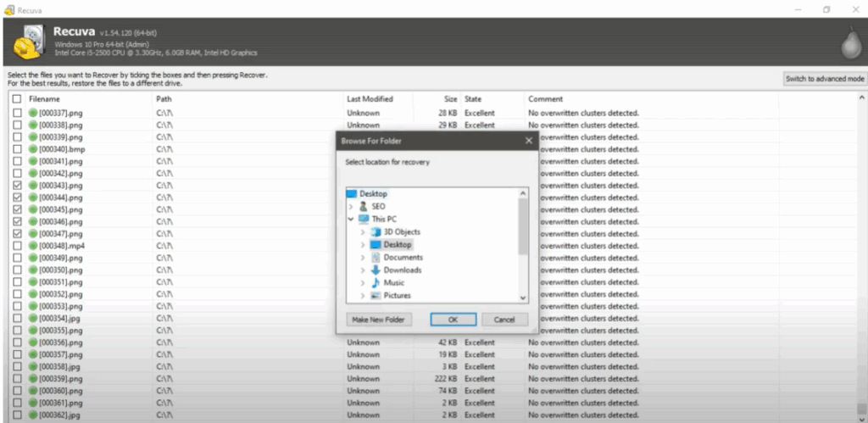Click main file list scroll-up arrow
Viewport: 868px width, 423px height.
coord(861,97)
